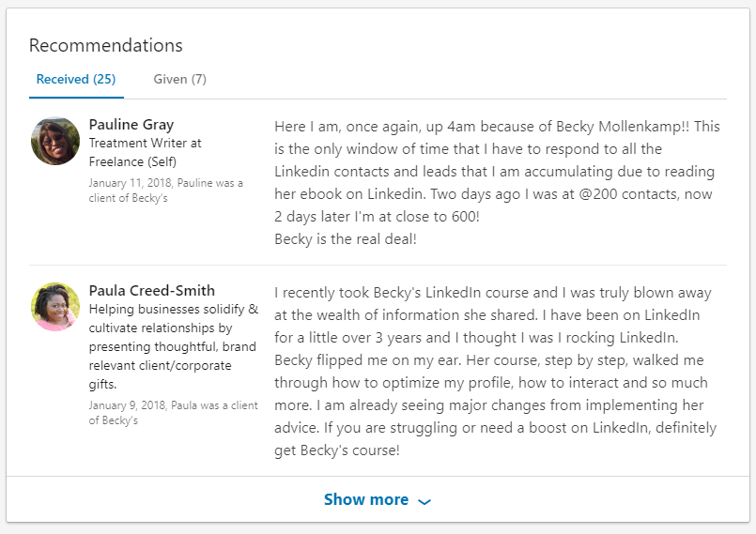Image resolution: width=756 pixels, height=534 pixels.
Task: Click Paula's "Helping businesses solidify" headline
Action: click(173, 310)
